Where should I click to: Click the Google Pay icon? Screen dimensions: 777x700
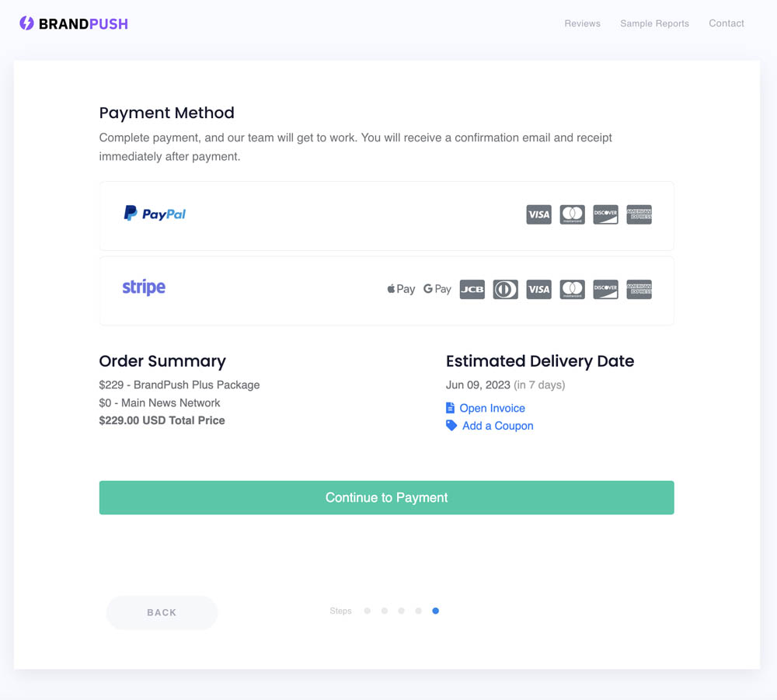click(x=437, y=289)
